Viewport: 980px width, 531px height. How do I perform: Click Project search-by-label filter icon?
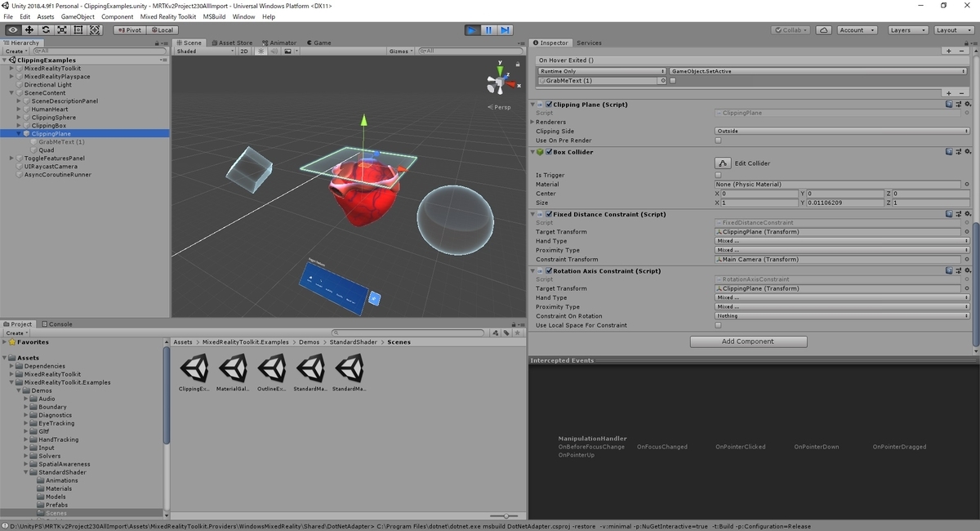(506, 332)
